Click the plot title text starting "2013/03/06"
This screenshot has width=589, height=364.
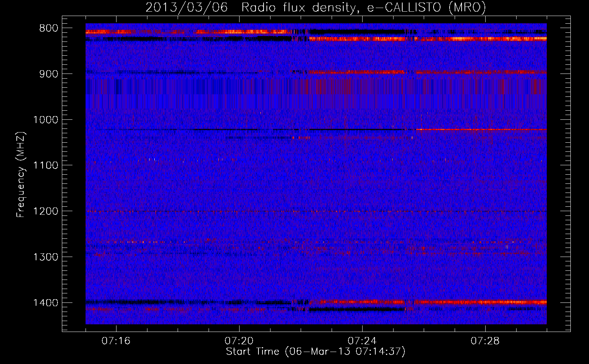(316, 8)
